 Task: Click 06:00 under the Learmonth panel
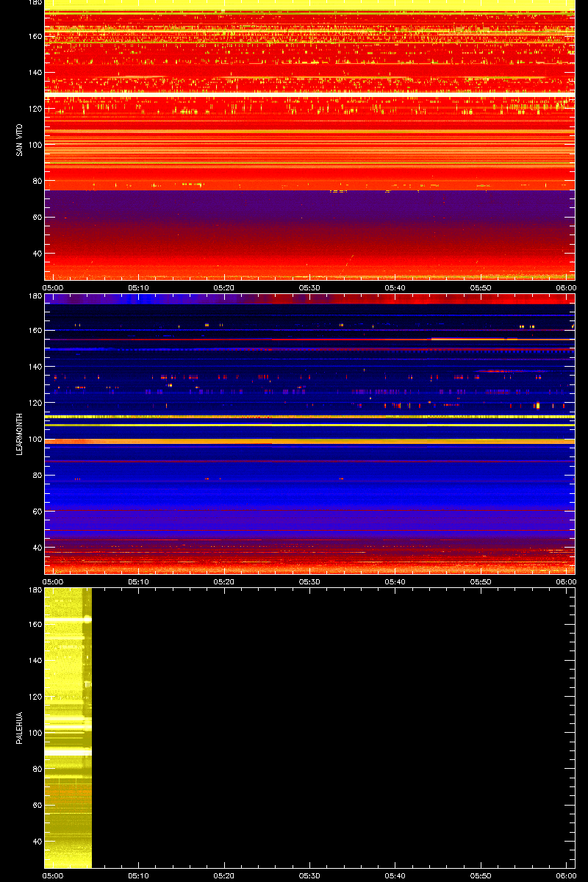(566, 581)
